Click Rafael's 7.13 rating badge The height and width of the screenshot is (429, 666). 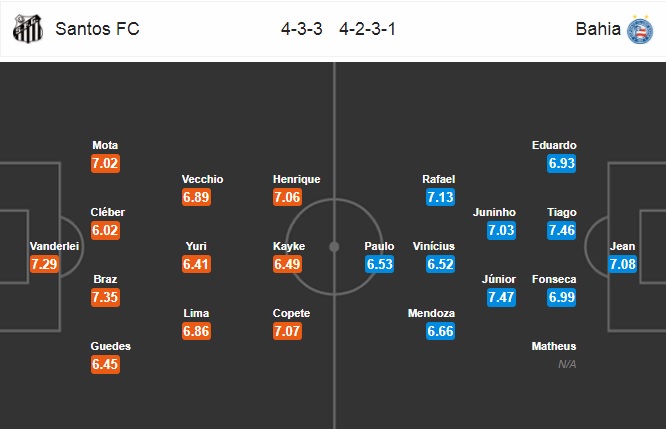[x=440, y=197]
